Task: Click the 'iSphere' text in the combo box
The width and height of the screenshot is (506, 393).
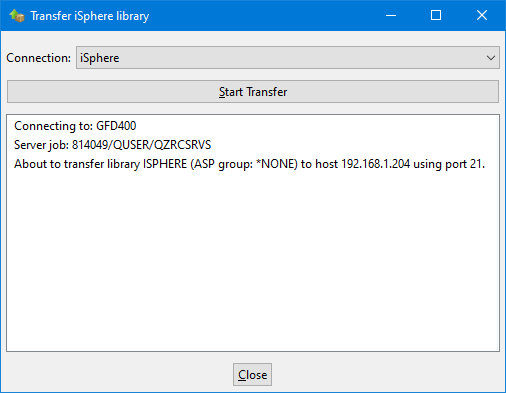Action: click(x=99, y=58)
